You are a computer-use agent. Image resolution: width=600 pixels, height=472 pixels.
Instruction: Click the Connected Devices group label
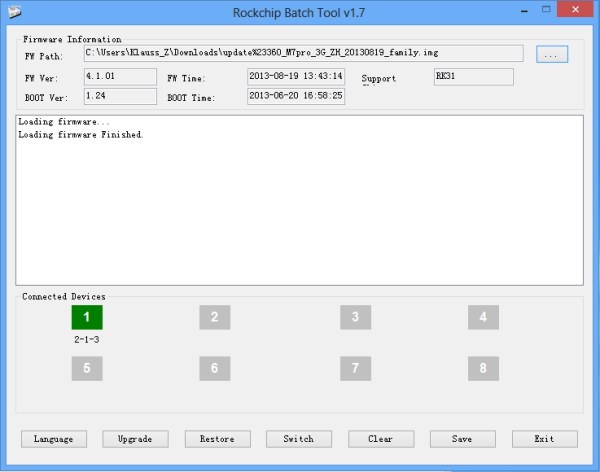coord(64,297)
